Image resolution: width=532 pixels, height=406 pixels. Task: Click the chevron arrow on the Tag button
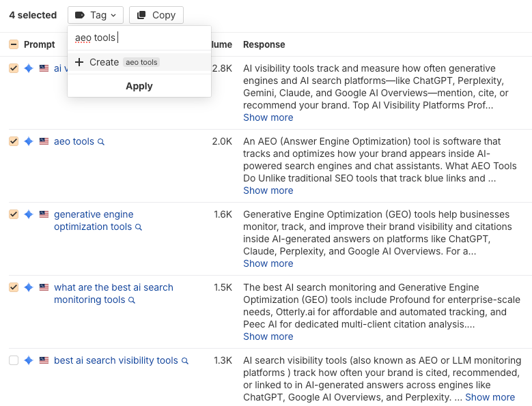coord(113,16)
